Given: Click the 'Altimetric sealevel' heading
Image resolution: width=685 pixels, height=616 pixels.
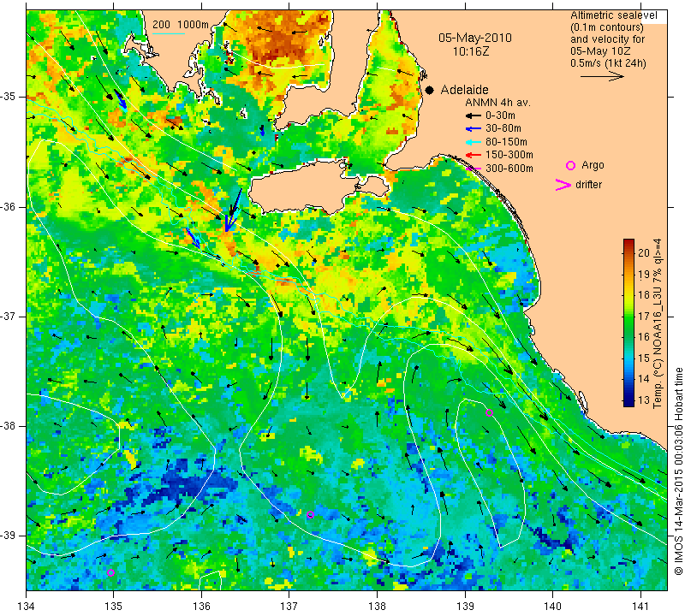Looking at the screenshot, I should tap(613, 15).
